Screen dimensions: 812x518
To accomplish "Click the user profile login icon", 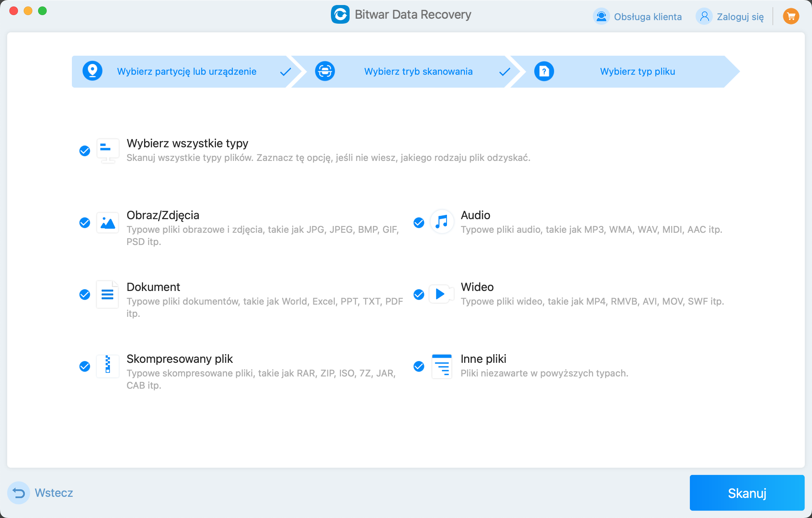I will (704, 17).
